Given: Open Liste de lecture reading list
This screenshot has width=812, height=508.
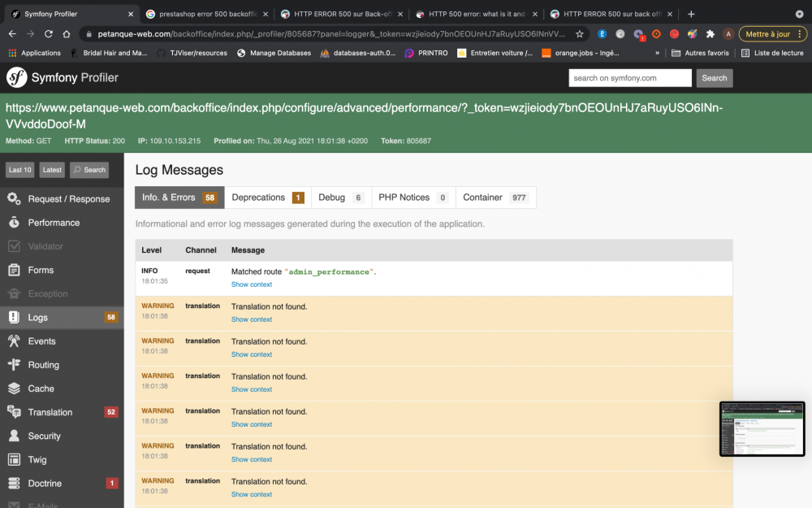Looking at the screenshot, I should (773, 53).
